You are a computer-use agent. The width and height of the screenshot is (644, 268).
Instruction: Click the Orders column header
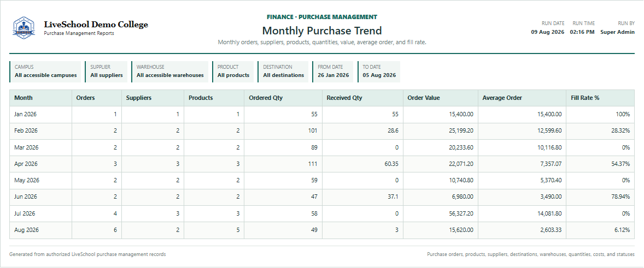coord(97,98)
